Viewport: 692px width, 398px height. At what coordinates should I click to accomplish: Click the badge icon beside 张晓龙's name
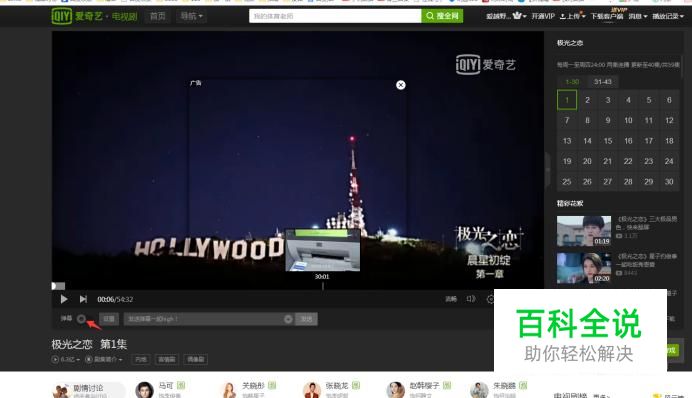tap(356, 386)
